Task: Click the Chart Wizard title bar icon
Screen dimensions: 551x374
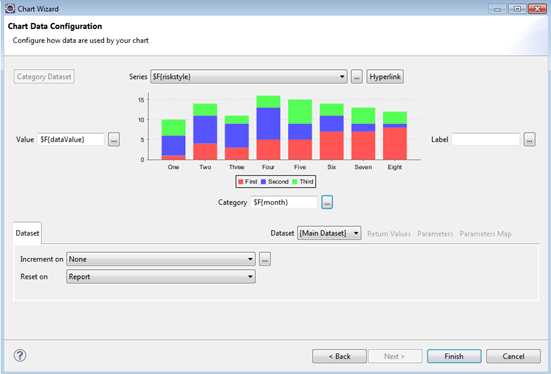Action: (x=10, y=8)
